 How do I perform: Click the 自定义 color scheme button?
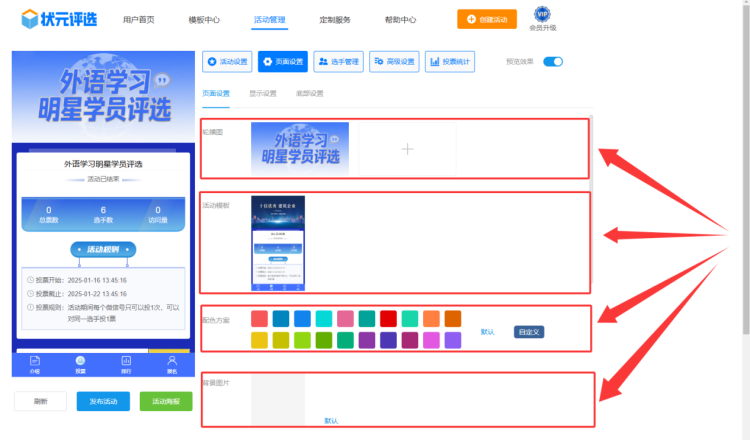pos(529,332)
